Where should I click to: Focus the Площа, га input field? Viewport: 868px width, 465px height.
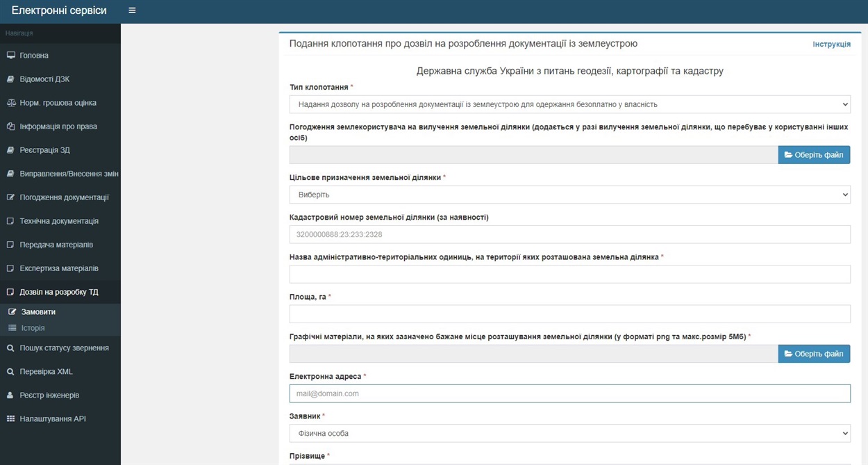[x=569, y=314]
